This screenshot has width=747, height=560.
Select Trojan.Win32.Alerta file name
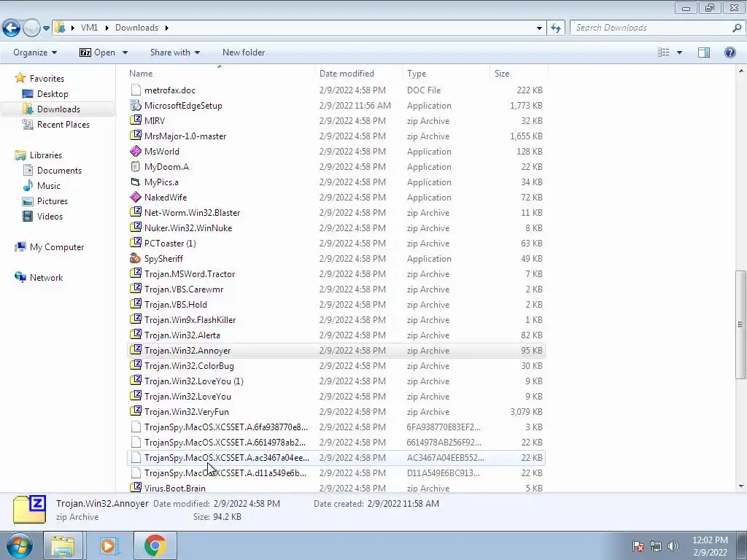(x=182, y=335)
